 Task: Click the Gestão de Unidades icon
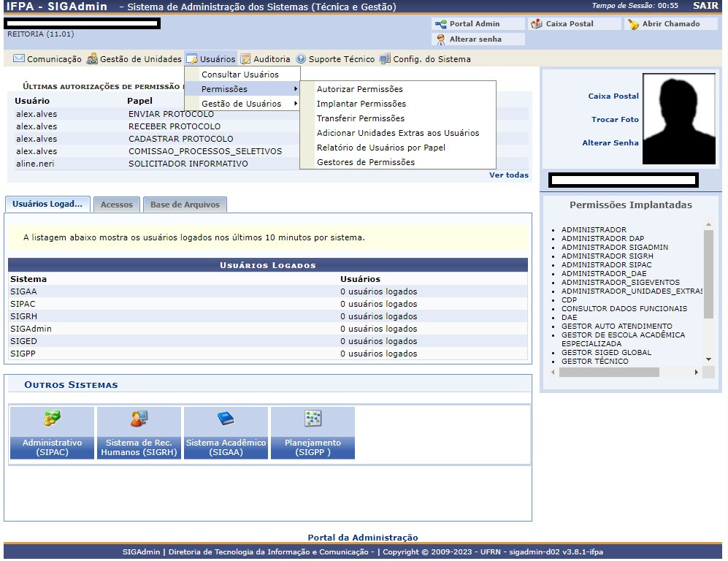click(93, 58)
